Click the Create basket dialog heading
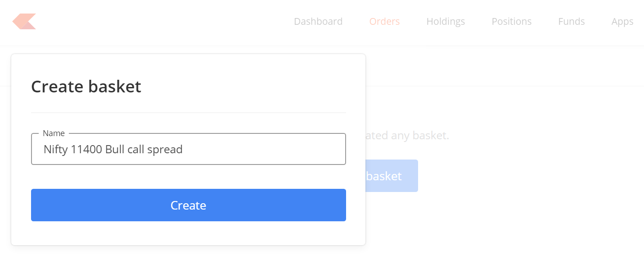 click(x=86, y=87)
